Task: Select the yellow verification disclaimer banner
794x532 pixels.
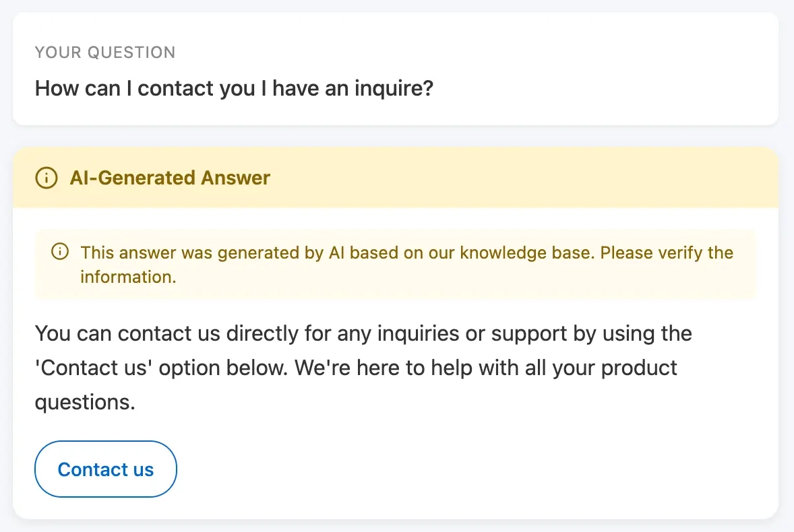Action: coord(396,264)
